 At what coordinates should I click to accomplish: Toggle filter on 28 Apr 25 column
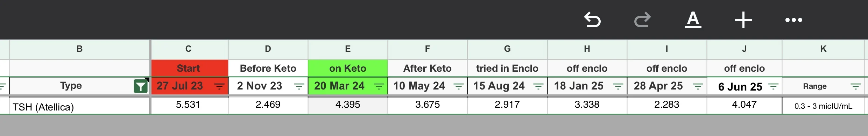[698, 86]
